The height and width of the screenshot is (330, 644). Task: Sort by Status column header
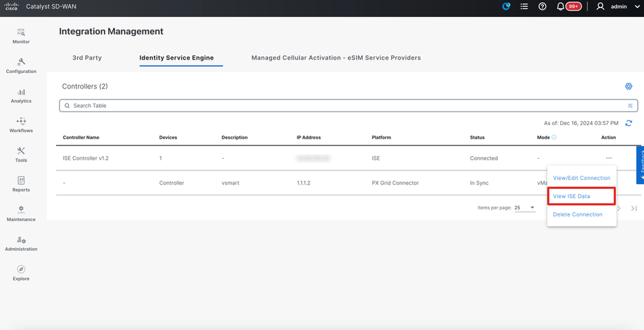click(x=477, y=137)
